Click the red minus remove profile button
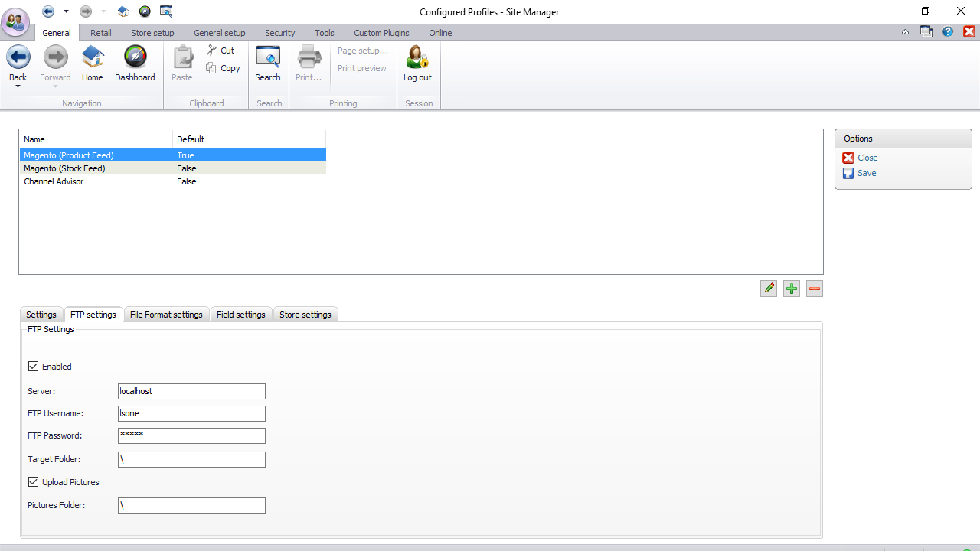 815,289
